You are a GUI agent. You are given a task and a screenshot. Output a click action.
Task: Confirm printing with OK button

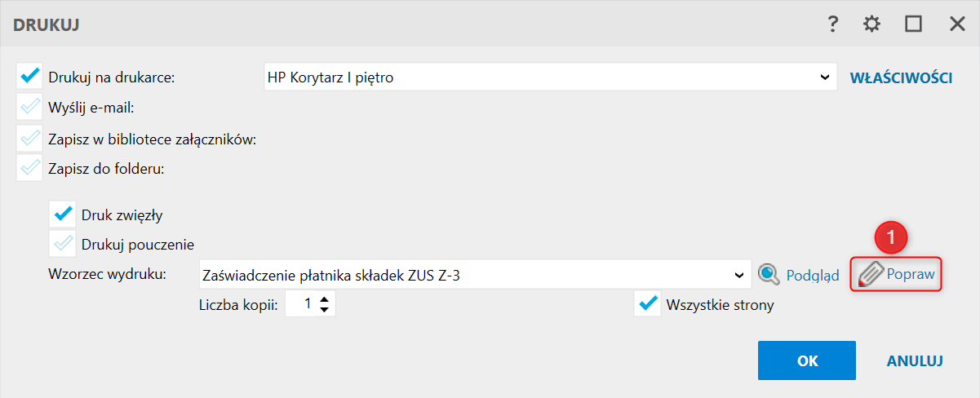(807, 360)
